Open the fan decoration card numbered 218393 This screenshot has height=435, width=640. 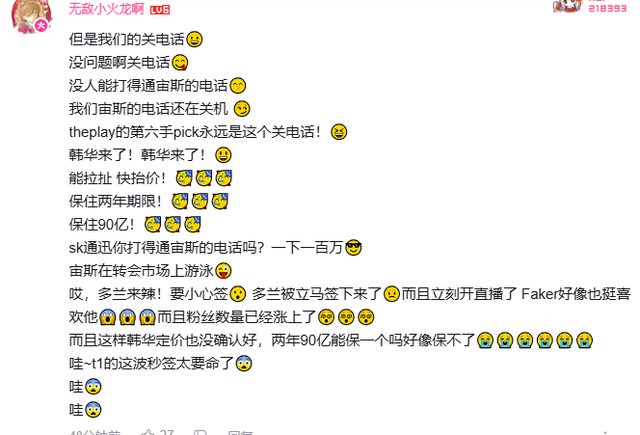[590, 7]
